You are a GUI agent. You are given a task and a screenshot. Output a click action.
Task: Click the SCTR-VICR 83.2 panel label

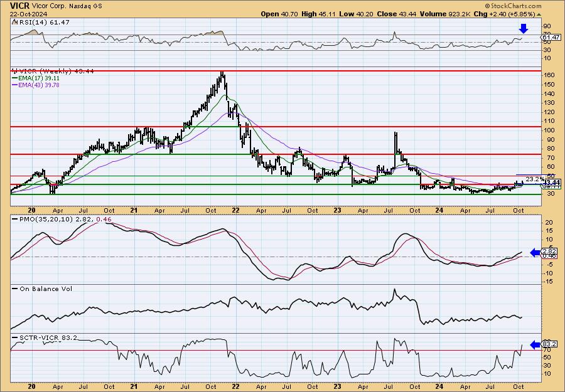pyautogui.click(x=45, y=338)
